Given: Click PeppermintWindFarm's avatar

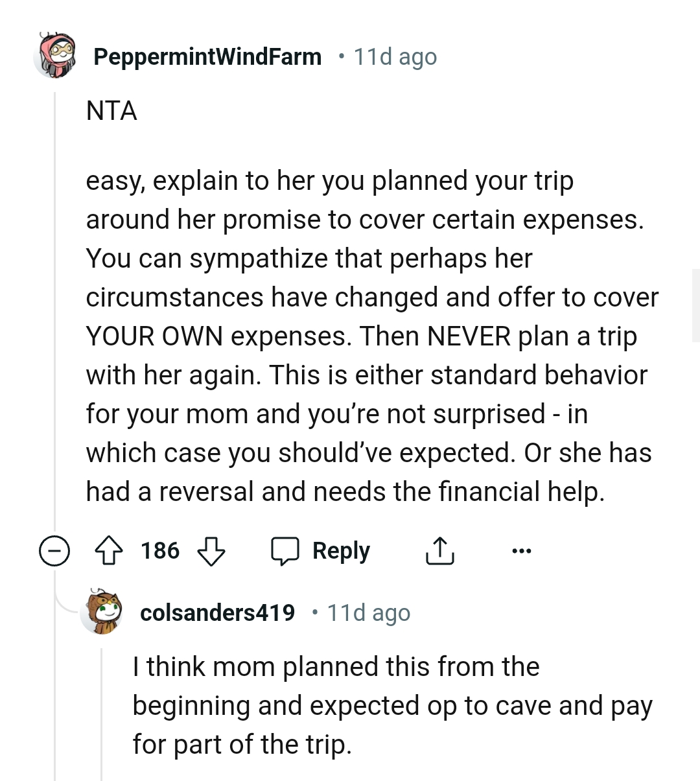Looking at the screenshot, I should tap(56, 56).
